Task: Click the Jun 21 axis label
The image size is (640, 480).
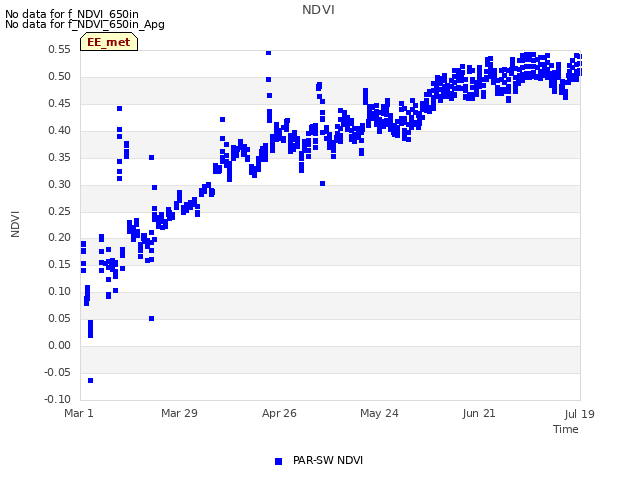Action: (x=479, y=413)
